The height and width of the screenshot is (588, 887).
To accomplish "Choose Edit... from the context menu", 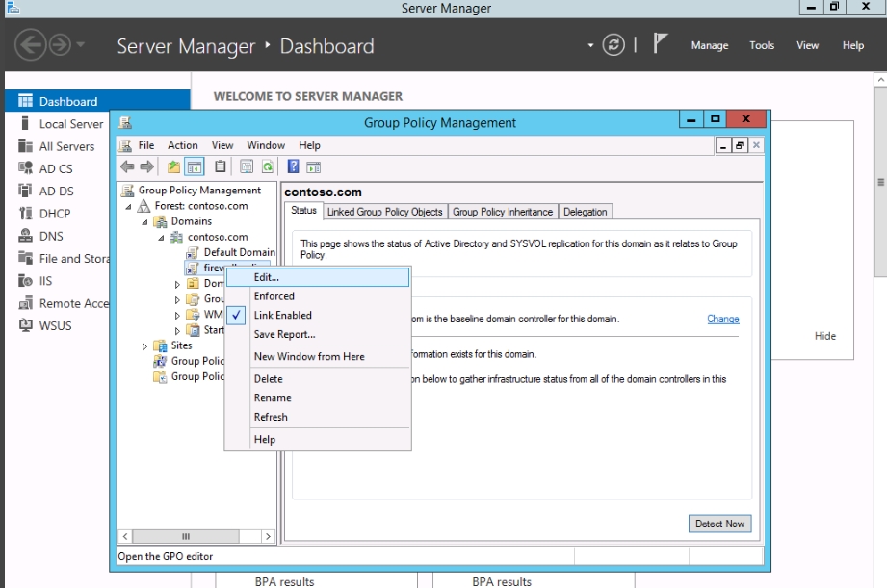I will (x=318, y=277).
